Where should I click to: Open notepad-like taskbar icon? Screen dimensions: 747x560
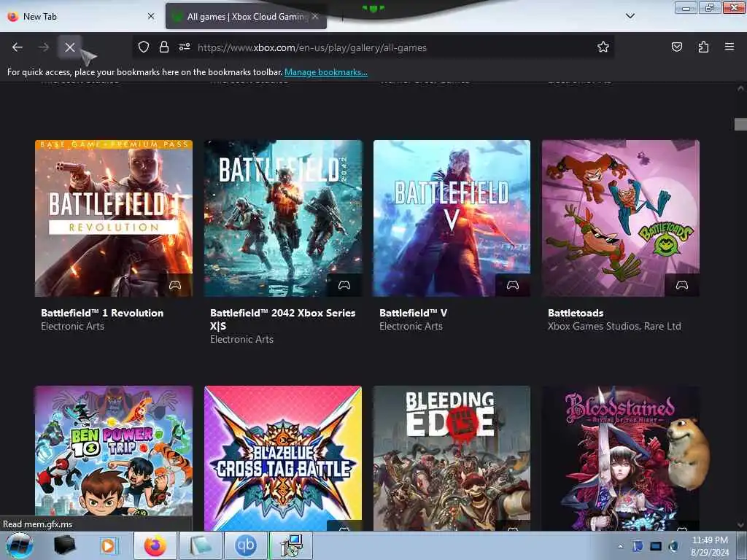pyautogui.click(x=201, y=545)
